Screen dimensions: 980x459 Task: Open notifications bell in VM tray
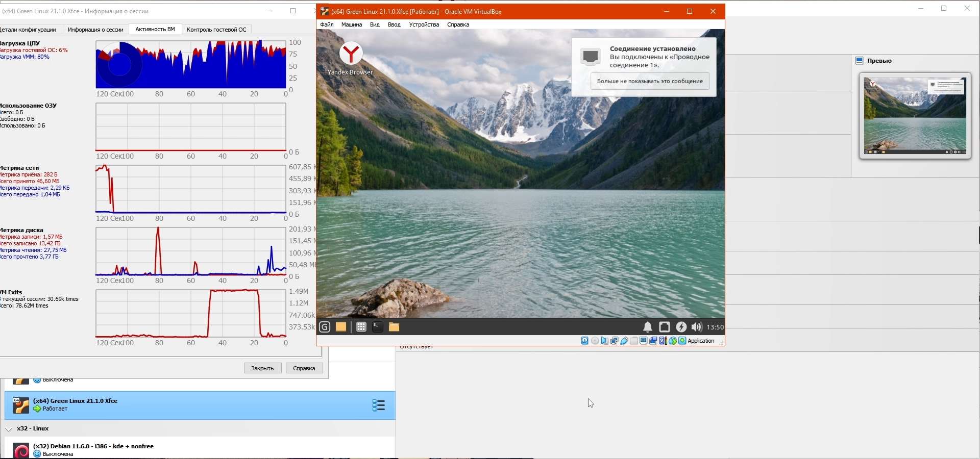647,327
